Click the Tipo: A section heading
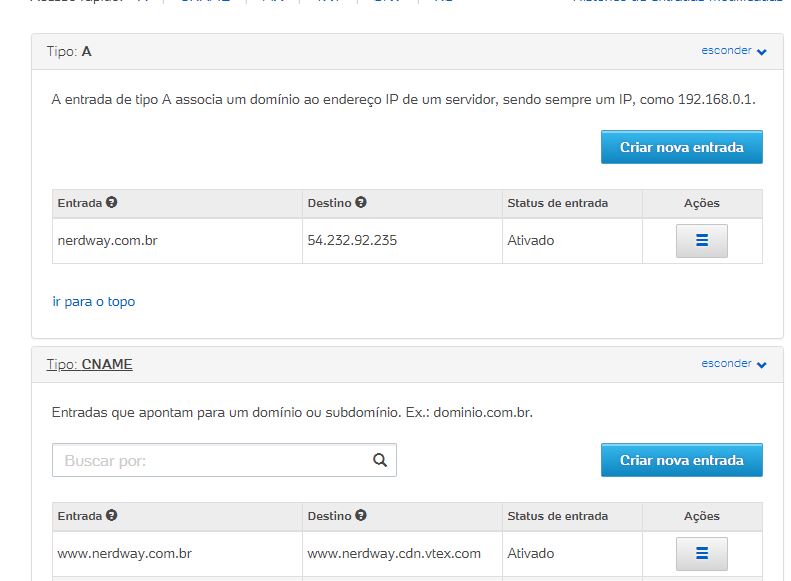 [69, 51]
